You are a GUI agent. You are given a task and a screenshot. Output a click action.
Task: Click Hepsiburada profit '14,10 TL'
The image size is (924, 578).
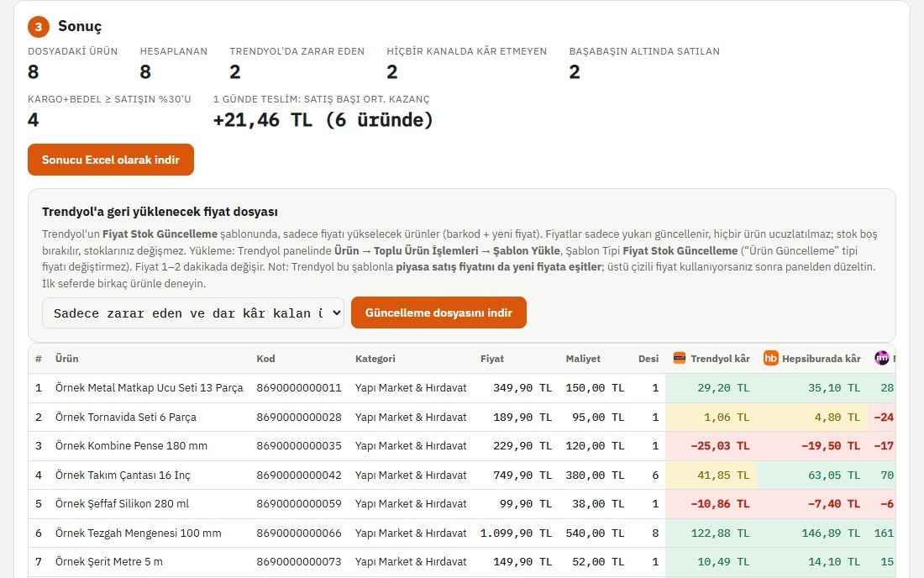coord(834,562)
